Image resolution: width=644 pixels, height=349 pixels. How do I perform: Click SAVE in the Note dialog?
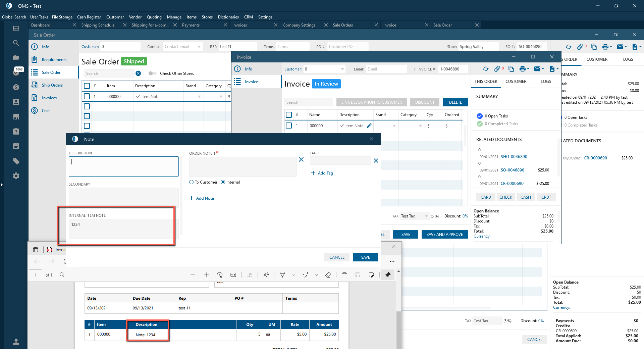[x=366, y=257]
